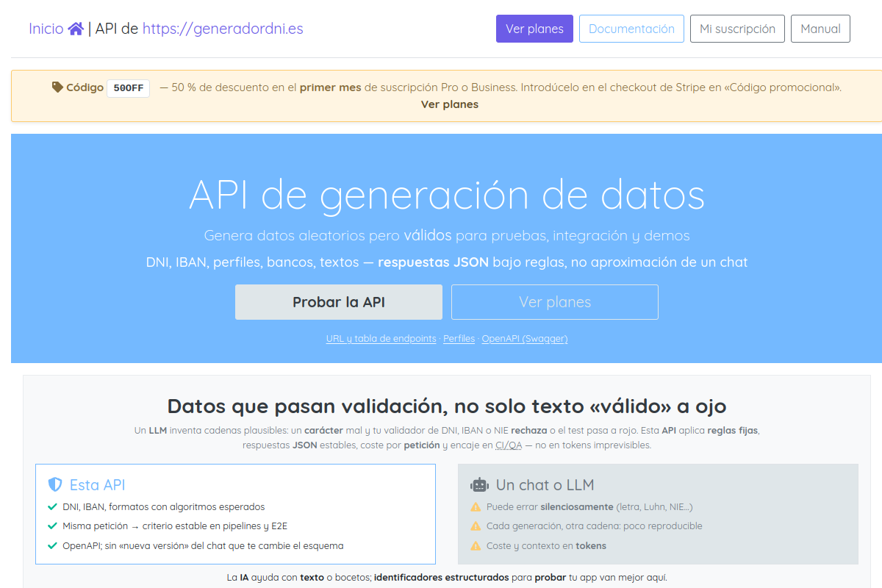This screenshot has width=882, height=588.
Task: Click text Puede errar silenciosamente
Action: coord(589,507)
